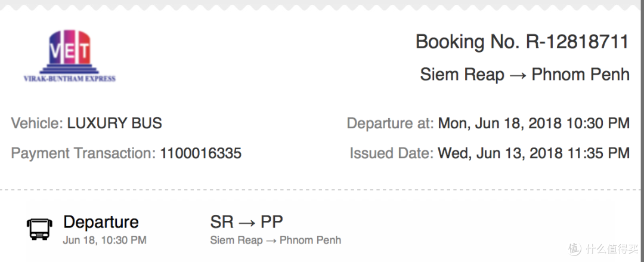Click the departure time Mon, Jun 18, 2018

coord(534,123)
